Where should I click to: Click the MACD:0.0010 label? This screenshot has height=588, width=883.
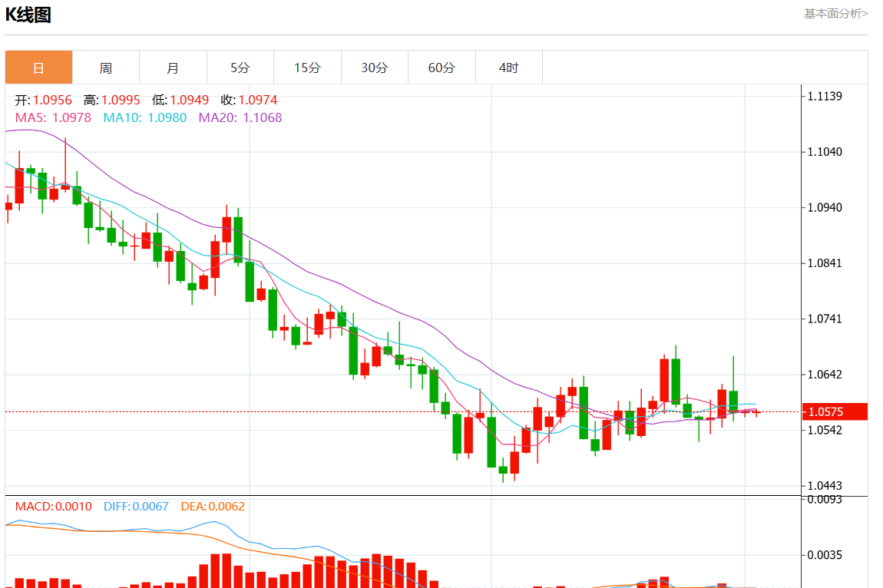click(54, 507)
